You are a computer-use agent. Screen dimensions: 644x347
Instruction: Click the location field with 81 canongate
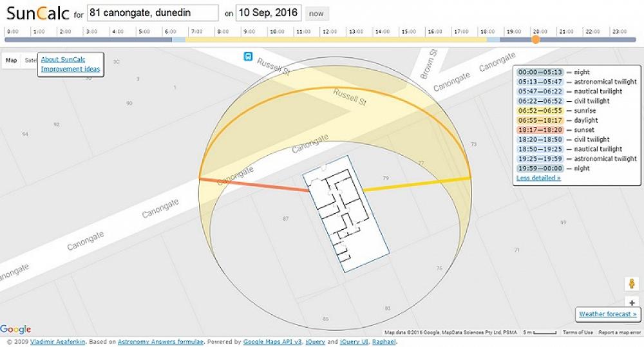(153, 13)
